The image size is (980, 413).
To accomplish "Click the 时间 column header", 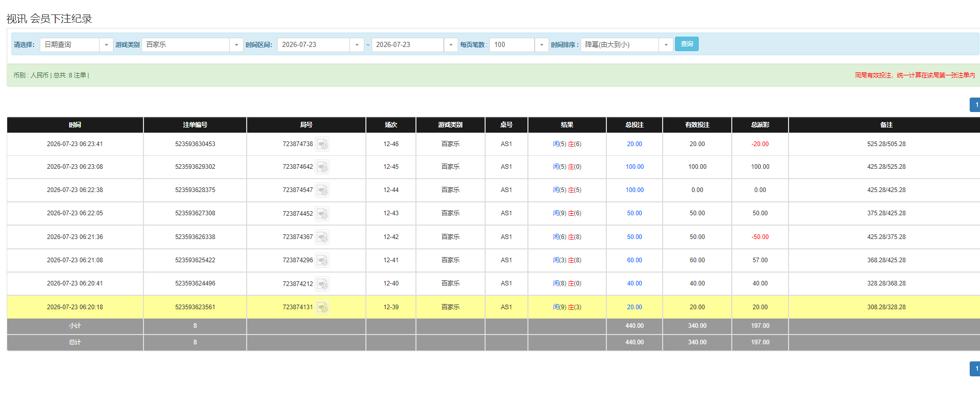I will [x=75, y=125].
